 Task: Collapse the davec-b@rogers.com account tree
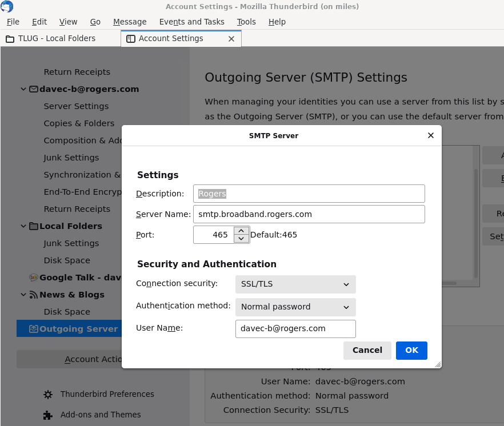click(x=23, y=89)
